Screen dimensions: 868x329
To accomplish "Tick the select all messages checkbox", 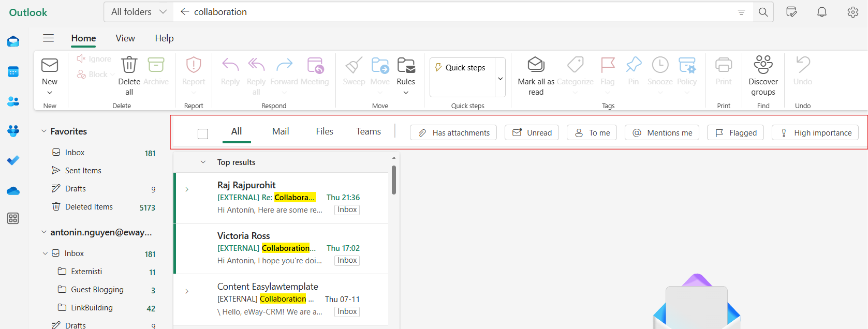I will 203,134.
